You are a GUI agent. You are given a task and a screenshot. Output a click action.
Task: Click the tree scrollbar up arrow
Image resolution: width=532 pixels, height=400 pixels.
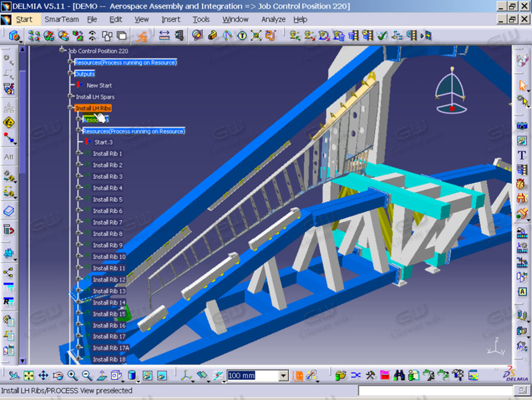tap(22, 49)
